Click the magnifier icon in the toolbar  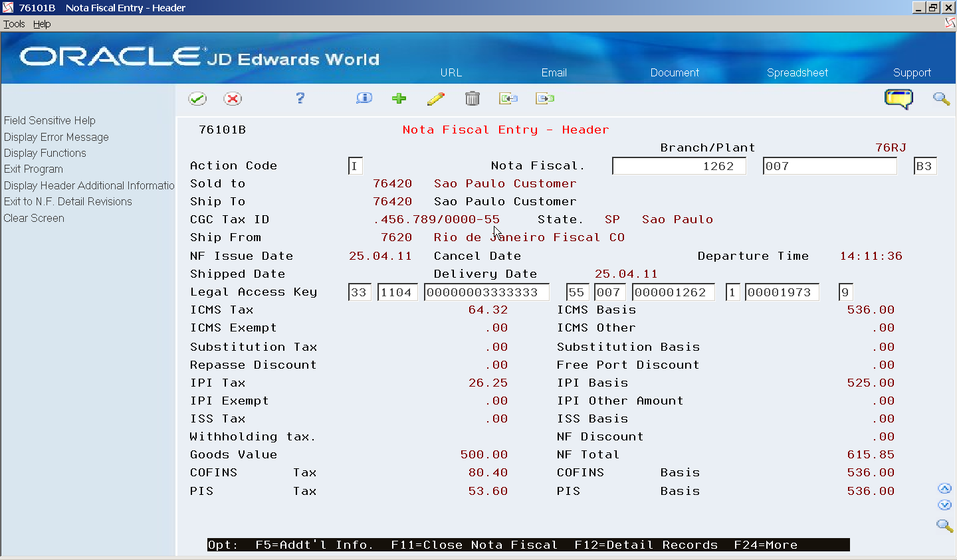coord(941,99)
